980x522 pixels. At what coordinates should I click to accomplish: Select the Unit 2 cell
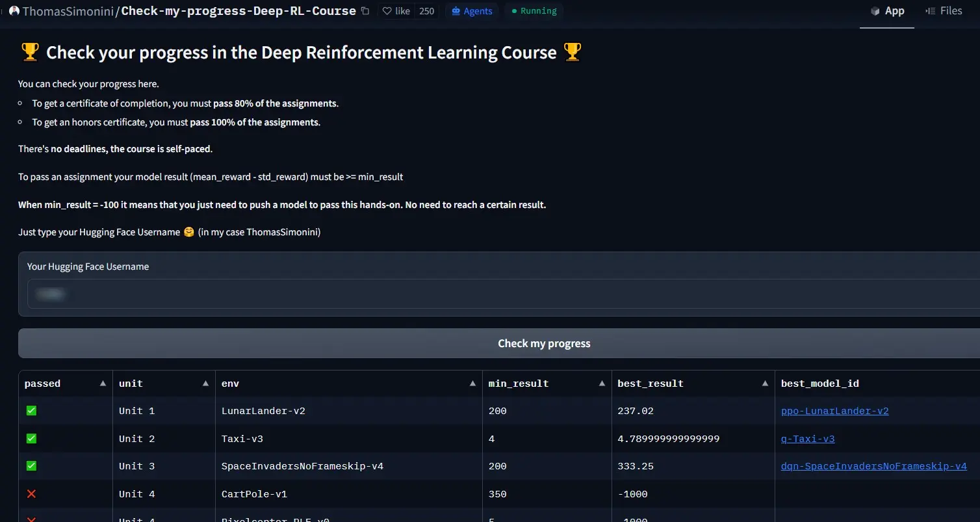[164, 439]
